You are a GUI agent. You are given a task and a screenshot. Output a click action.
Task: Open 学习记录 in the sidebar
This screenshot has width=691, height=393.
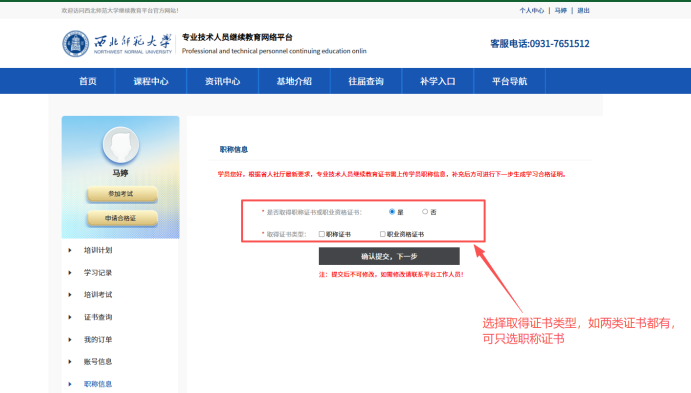click(x=98, y=273)
